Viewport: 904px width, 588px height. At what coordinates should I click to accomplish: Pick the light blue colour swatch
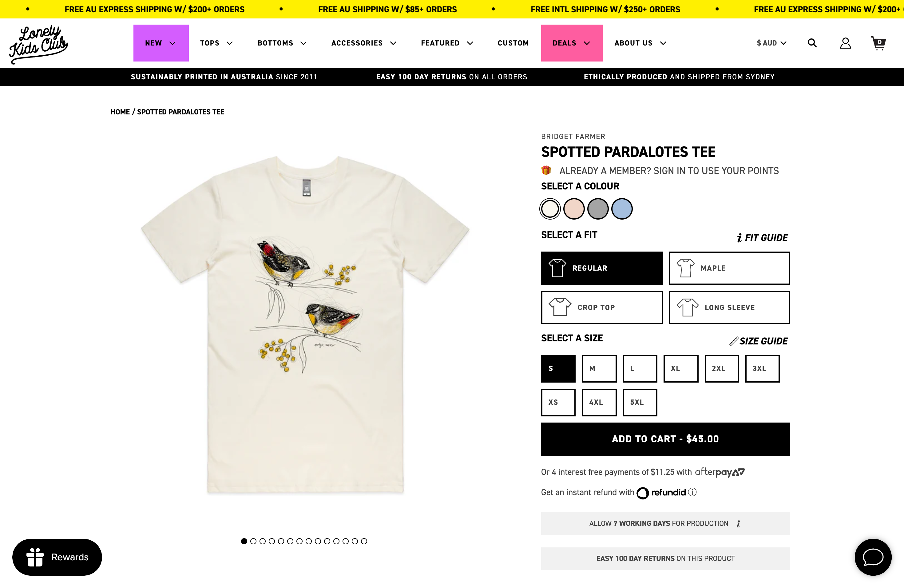click(x=622, y=209)
